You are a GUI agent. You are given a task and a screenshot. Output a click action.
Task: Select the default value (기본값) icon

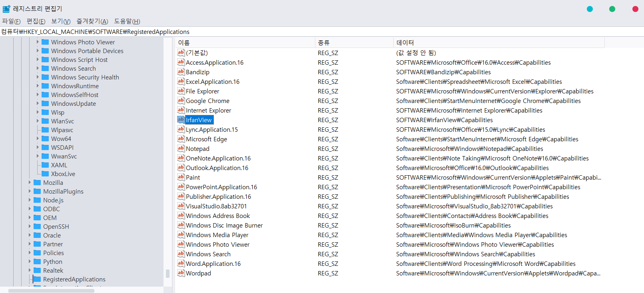click(x=181, y=53)
